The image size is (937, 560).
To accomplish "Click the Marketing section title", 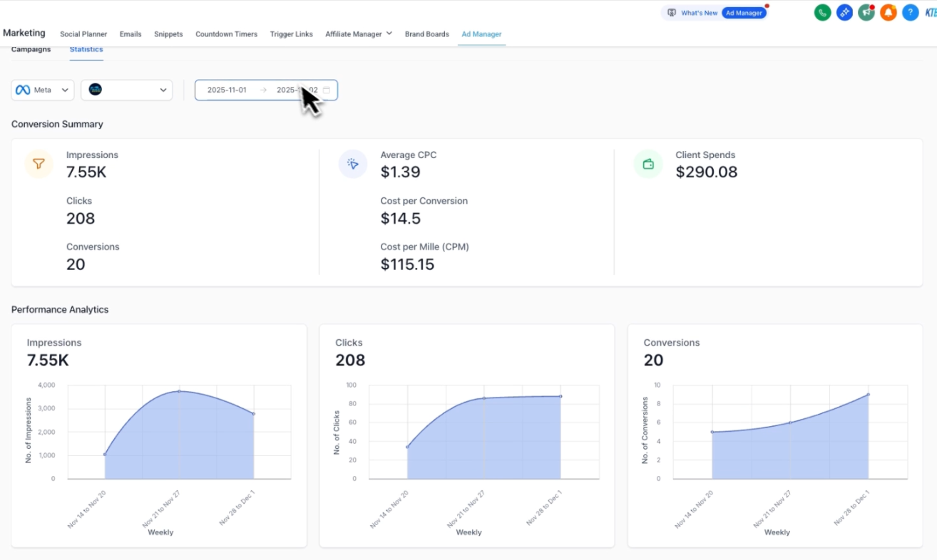I will 24,33.
